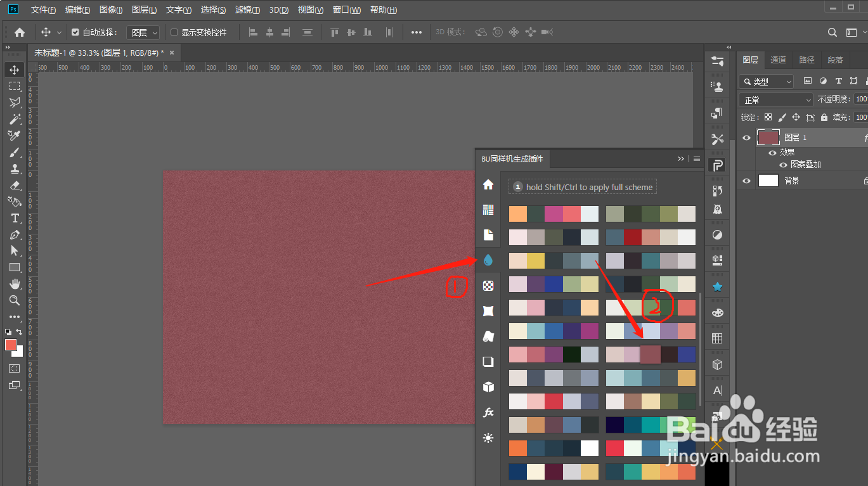The width and height of the screenshot is (868, 486).
Task: Open the plugin's 3D cube icon
Action: (488, 387)
